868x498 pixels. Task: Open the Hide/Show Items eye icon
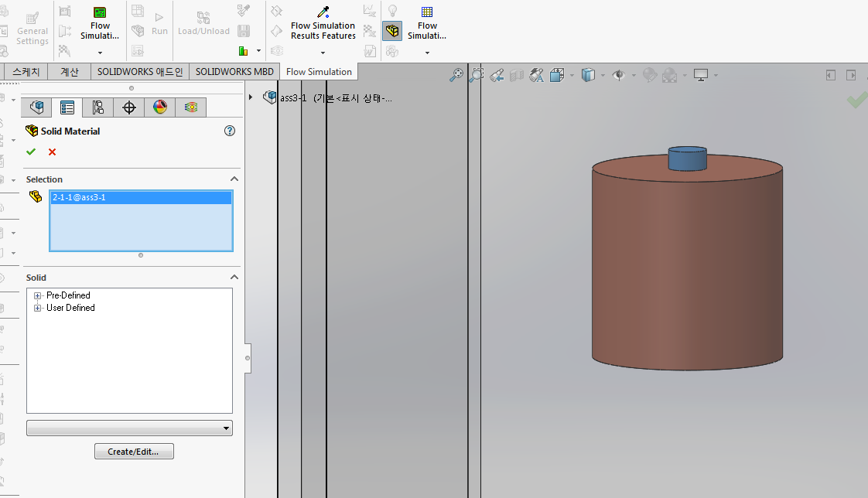(x=618, y=75)
